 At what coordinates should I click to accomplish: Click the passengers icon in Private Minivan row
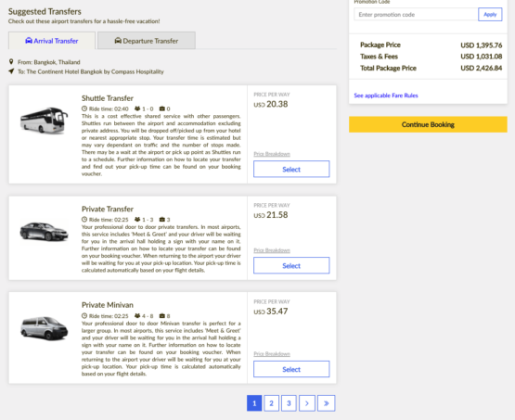(137, 316)
